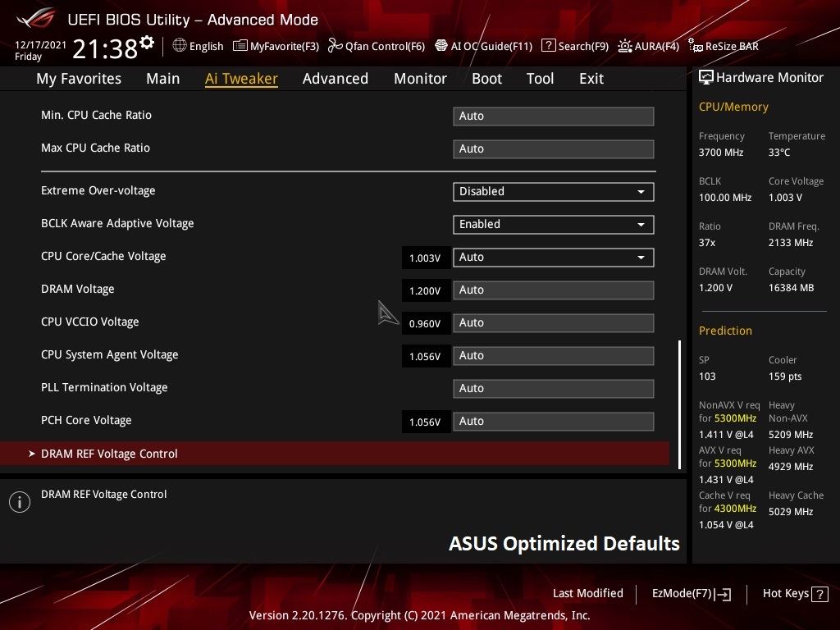This screenshot has height=630, width=840.
Task: Open the Tool tab
Action: point(540,79)
